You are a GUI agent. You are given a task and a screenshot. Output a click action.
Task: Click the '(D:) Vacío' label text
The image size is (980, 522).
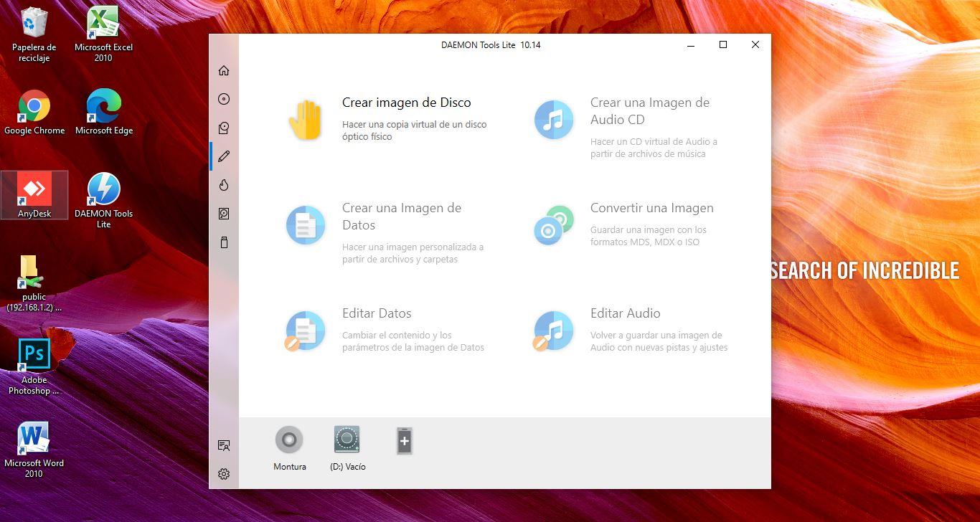coord(348,467)
